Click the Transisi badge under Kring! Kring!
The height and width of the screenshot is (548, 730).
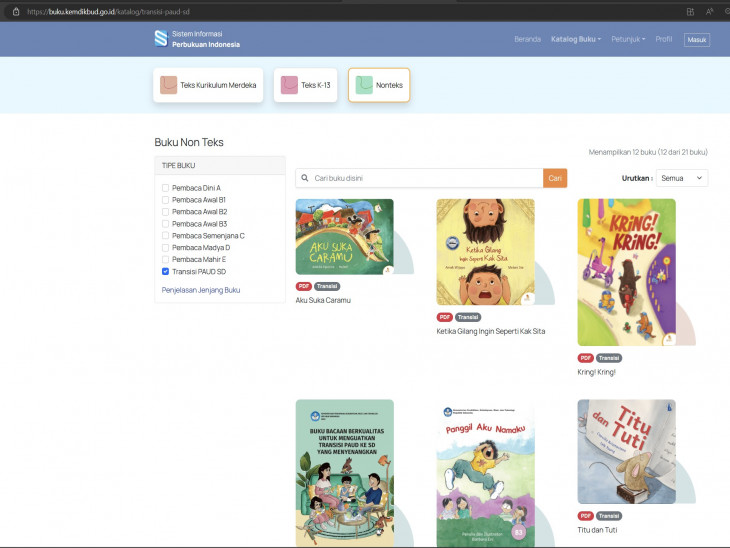click(x=609, y=358)
